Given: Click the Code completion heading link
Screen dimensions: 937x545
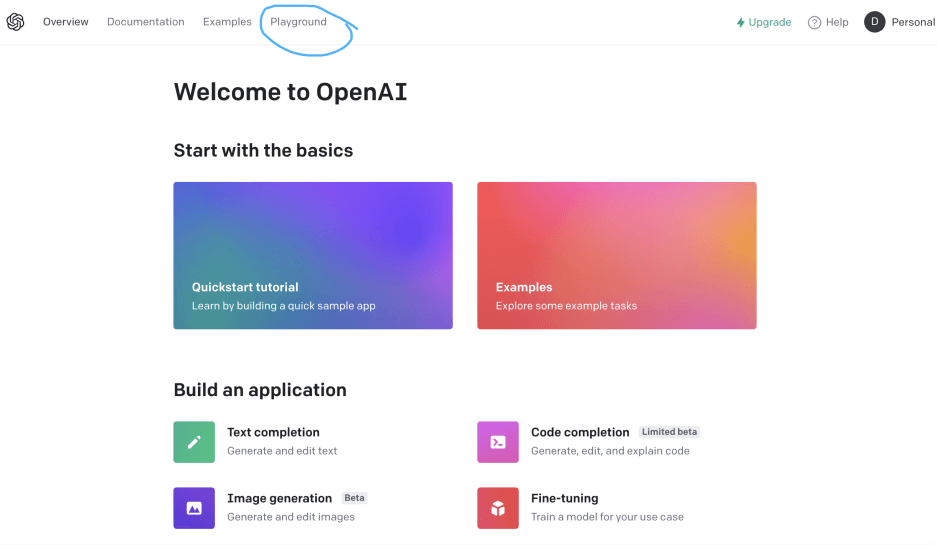Looking at the screenshot, I should pos(580,432).
